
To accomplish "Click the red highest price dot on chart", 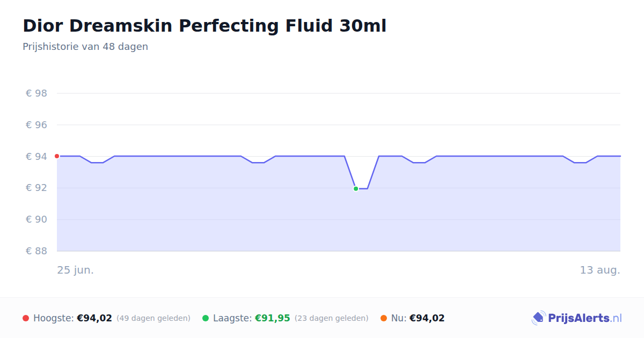I will (57, 156).
